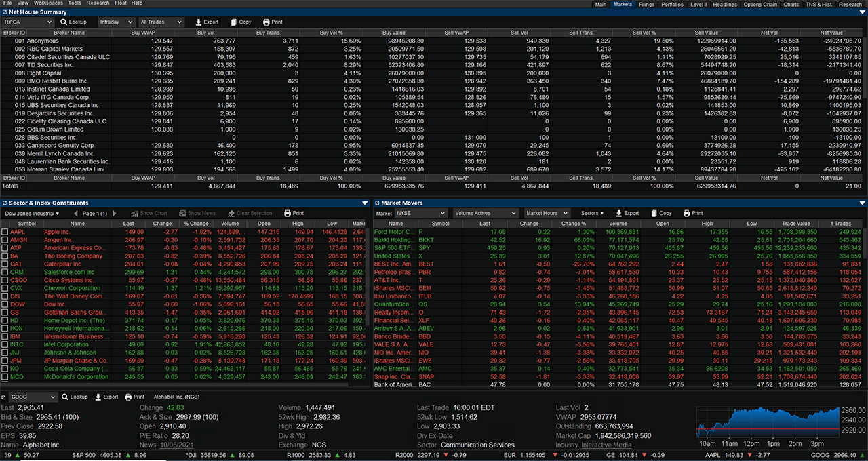Select the Ford Motor C... row in Market Movers
Viewport: 868px width, 461px height.
(617, 232)
